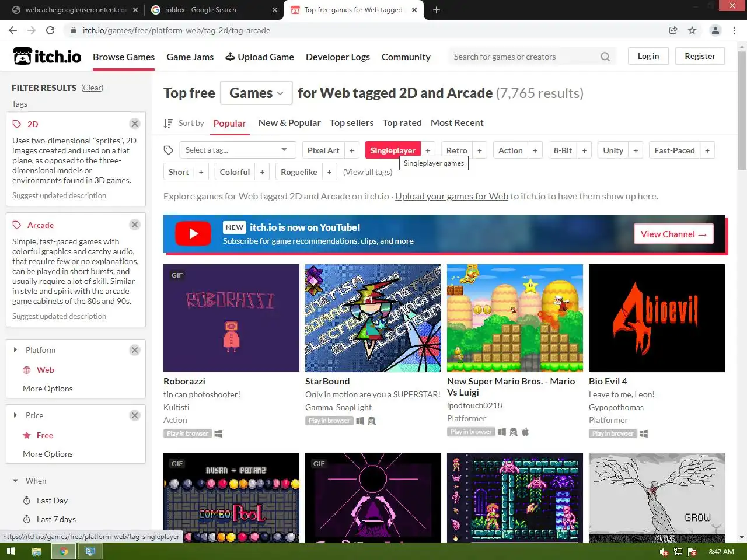Click the Windows Start button
This screenshot has width=747, height=560.
pos(10,551)
